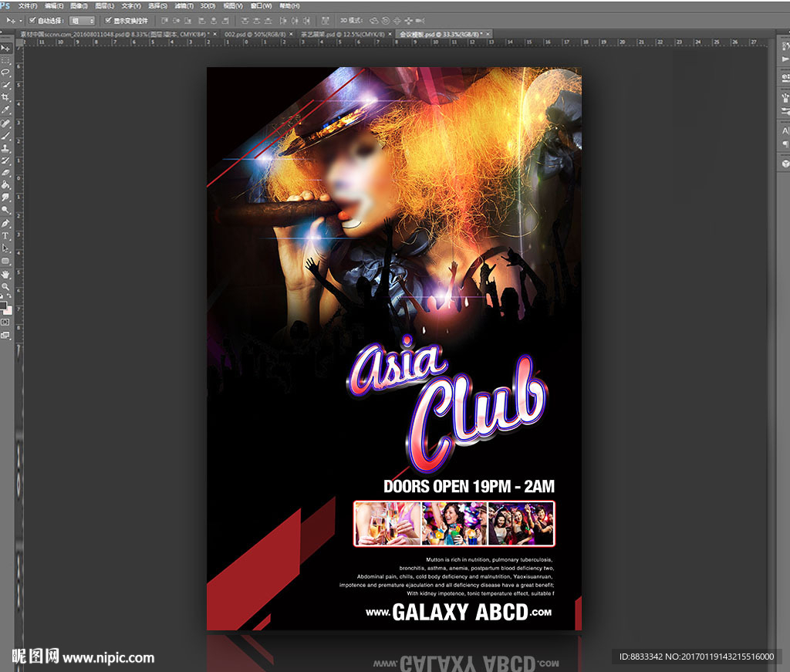The image size is (790, 672).
Task: Open the Paragraph panel icon
Action: [785, 144]
